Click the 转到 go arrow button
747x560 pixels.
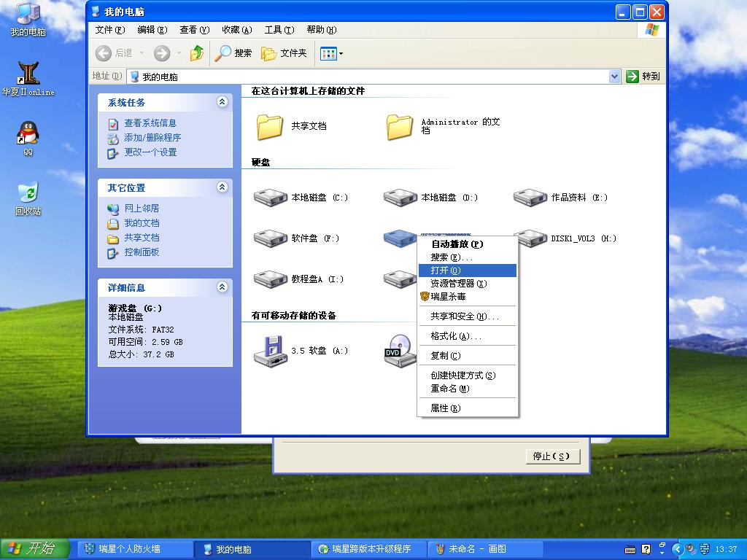point(643,76)
